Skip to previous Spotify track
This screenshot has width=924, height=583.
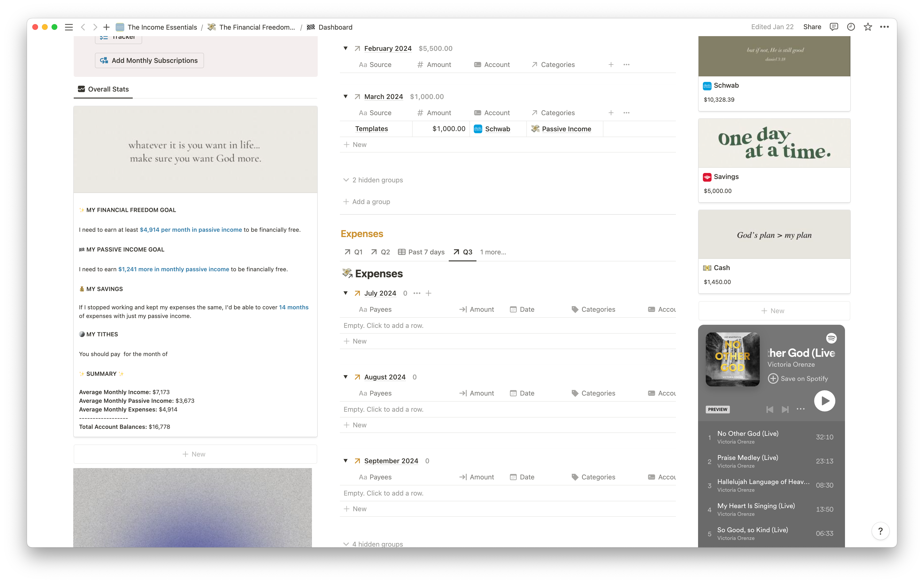pos(769,410)
